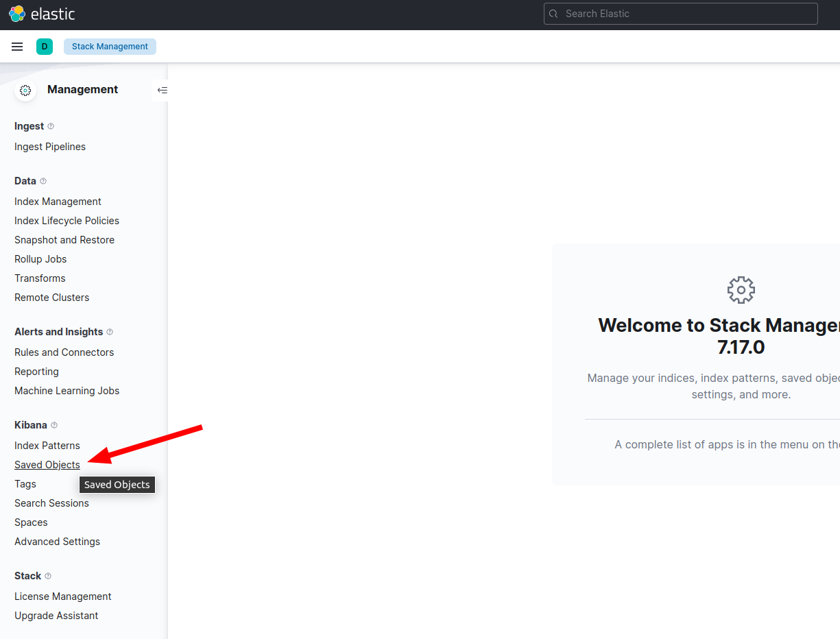The image size is (840, 639).
Task: Click the Kibana section help icon
Action: click(x=54, y=425)
